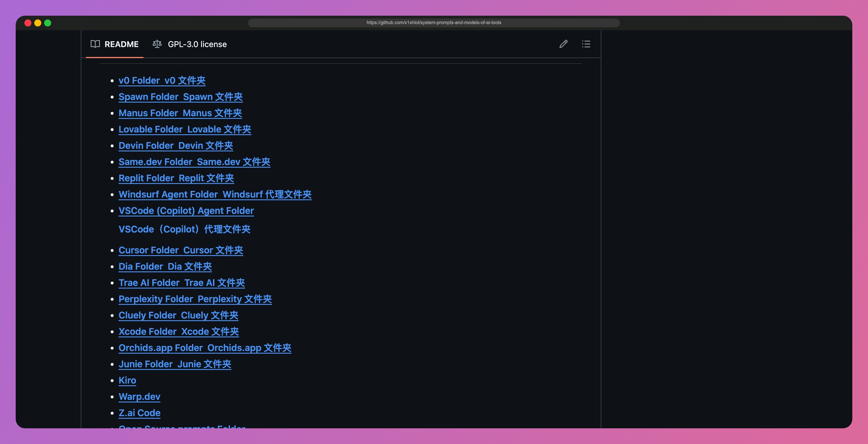Switch to the GPL-3.0 license tab
Screen dimensions: 868x444
coord(189,44)
